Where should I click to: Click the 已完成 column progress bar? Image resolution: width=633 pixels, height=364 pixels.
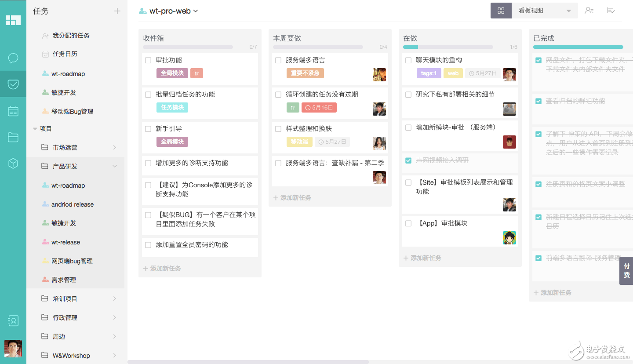578,46
